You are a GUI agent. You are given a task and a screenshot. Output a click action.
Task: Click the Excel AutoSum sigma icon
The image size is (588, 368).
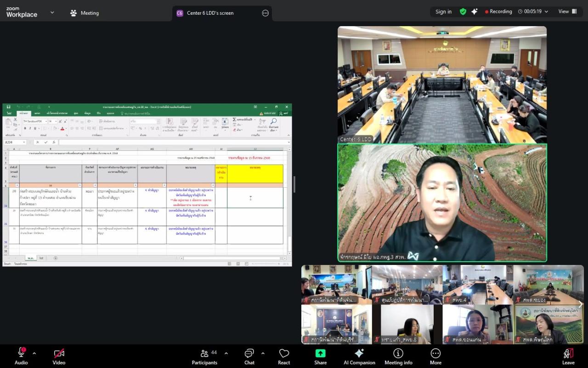click(234, 120)
